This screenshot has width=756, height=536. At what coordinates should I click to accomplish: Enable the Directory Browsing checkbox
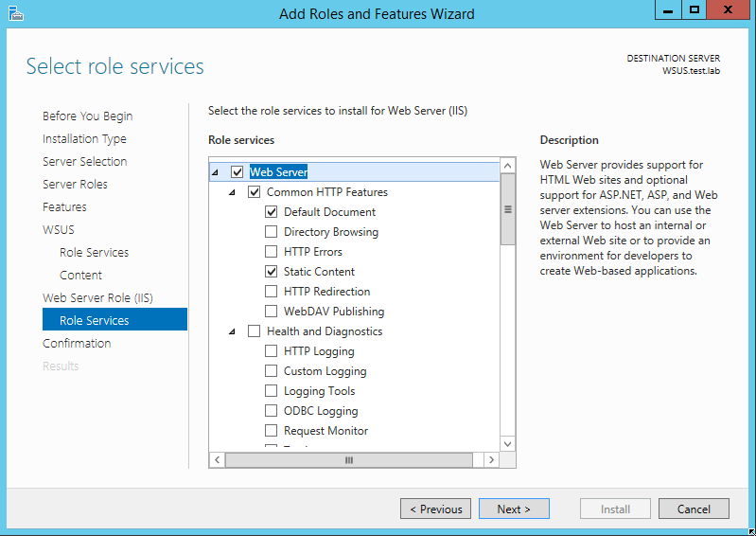271,232
